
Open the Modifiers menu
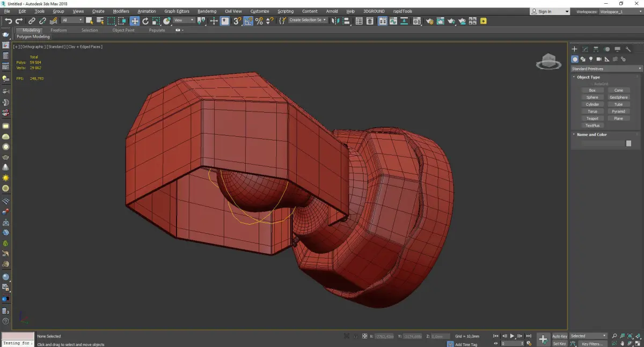(x=121, y=11)
